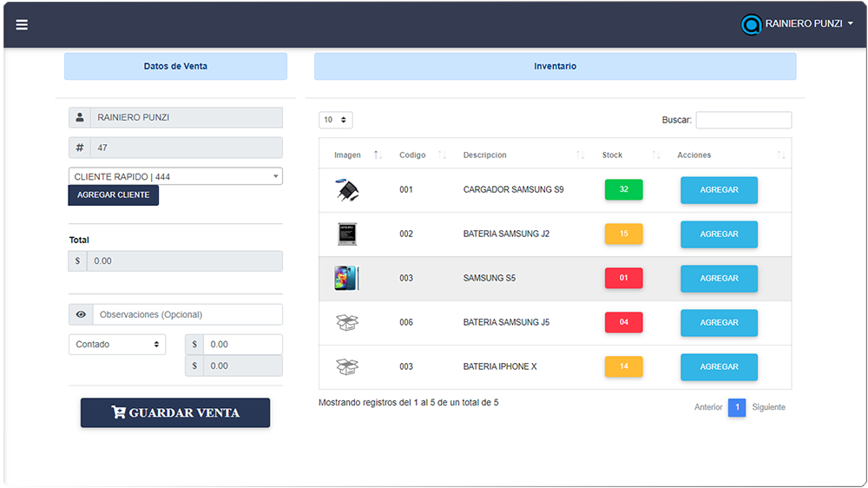
Task: Sort table by Codigo column arrows
Action: pyautogui.click(x=442, y=155)
